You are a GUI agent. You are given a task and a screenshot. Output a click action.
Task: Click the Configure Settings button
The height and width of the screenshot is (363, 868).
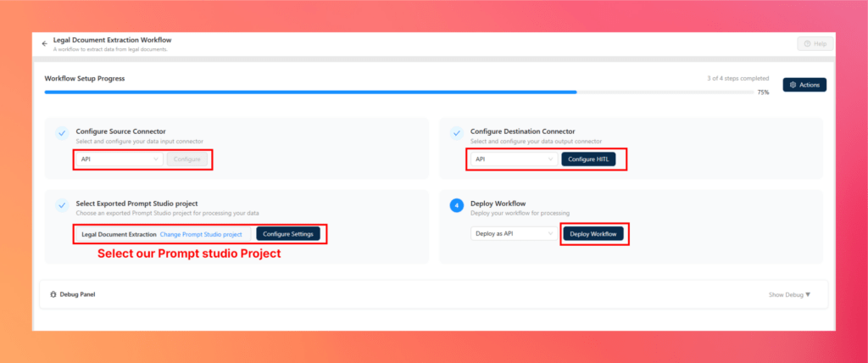288,234
